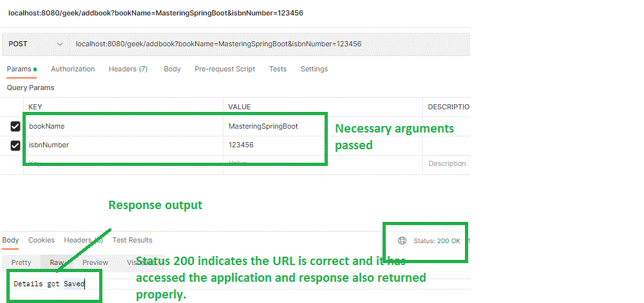This screenshot has width=644, height=303.
Task: Click the request URL input field
Action: pyautogui.click(x=258, y=44)
